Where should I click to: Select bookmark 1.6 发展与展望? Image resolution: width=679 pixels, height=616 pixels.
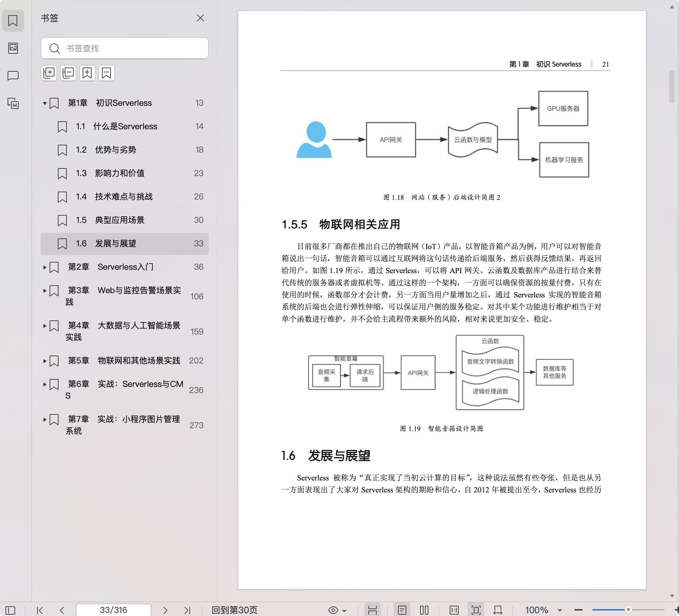click(x=125, y=244)
